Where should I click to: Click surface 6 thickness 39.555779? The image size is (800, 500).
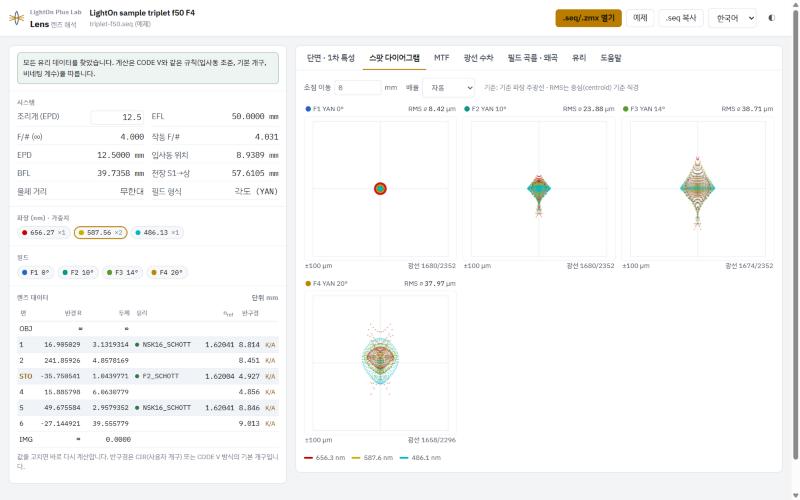point(110,424)
